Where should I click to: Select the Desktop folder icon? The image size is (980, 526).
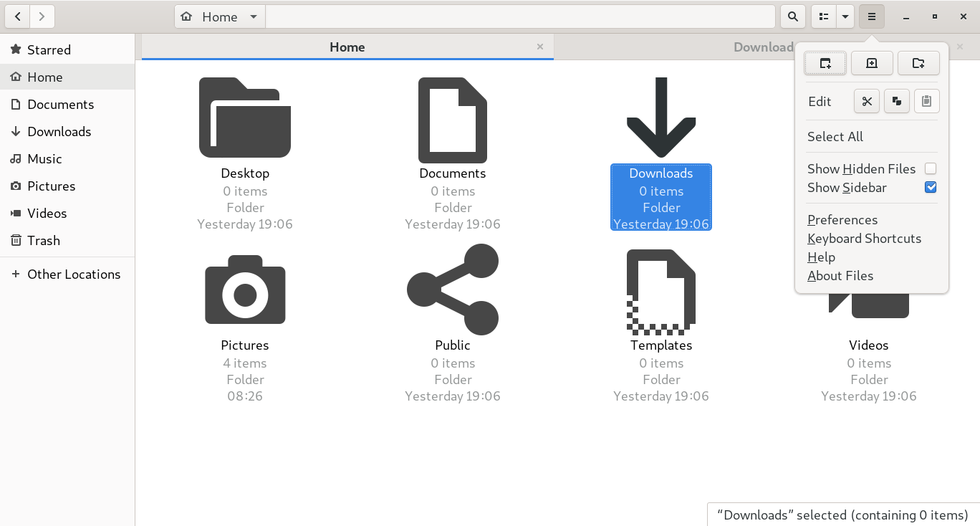pyautogui.click(x=245, y=118)
